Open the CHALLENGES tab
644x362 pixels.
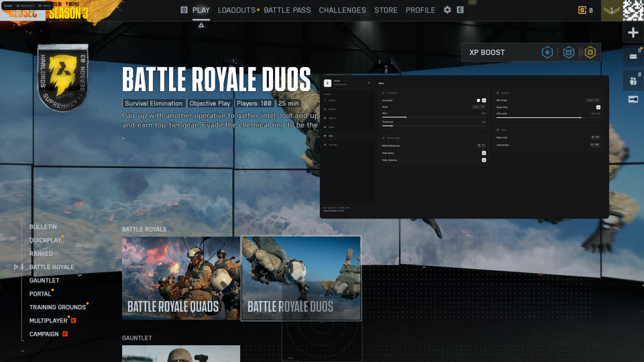coord(342,10)
